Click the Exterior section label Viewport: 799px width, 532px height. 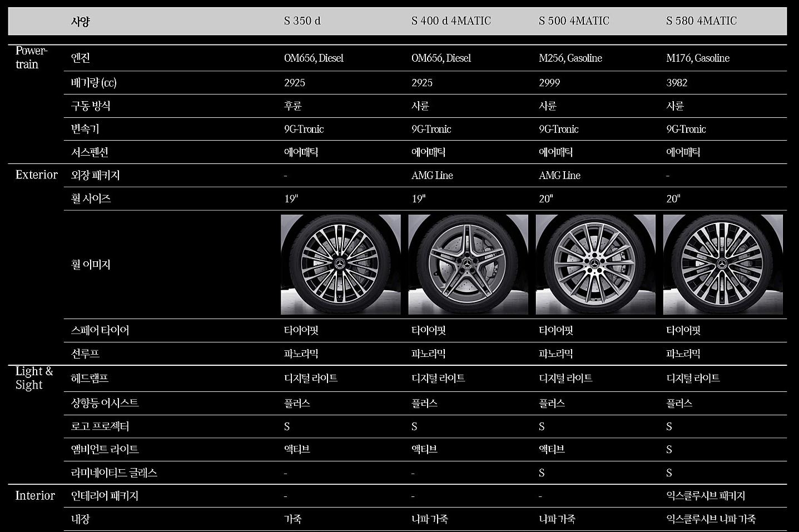(36, 175)
